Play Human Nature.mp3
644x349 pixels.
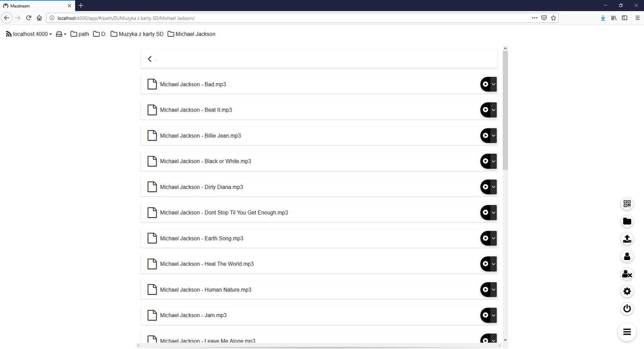[x=485, y=289]
